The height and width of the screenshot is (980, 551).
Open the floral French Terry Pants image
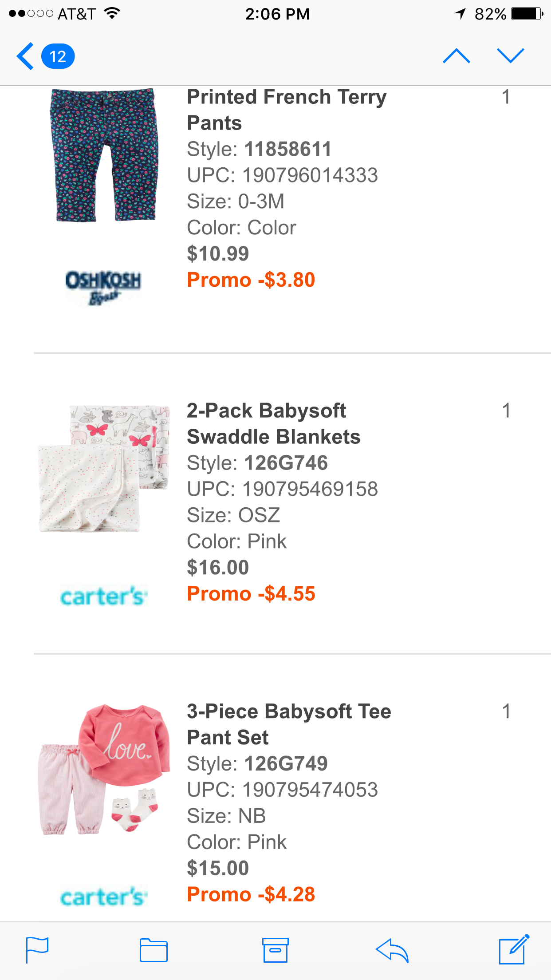(x=105, y=154)
